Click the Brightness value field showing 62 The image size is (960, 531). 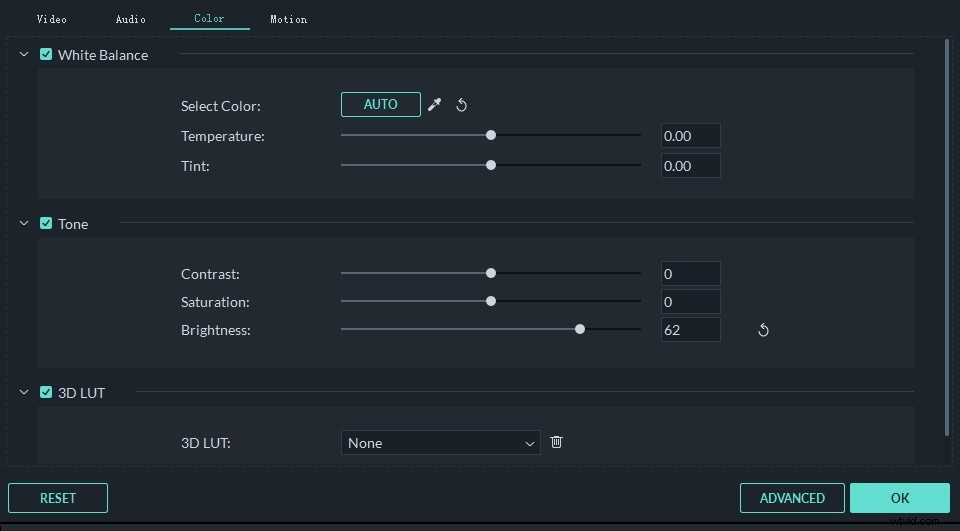tap(691, 330)
